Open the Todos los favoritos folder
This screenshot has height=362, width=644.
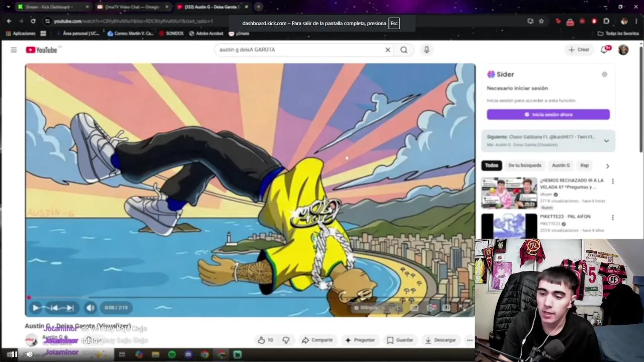pos(618,34)
